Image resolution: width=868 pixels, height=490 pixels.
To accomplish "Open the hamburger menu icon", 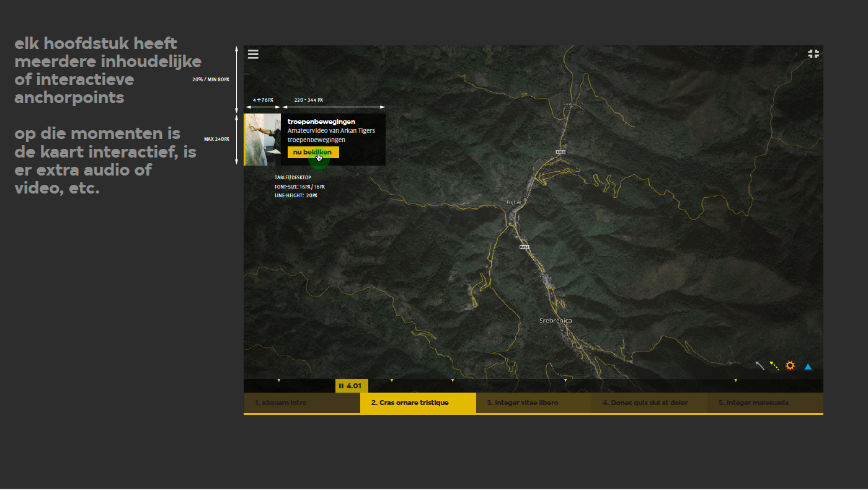I will (x=253, y=54).
